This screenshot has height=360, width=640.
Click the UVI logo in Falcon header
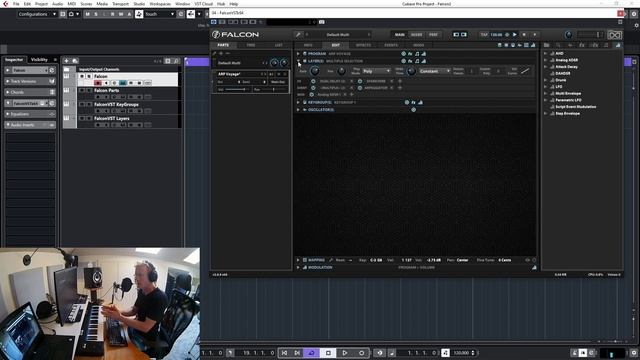(x=614, y=35)
